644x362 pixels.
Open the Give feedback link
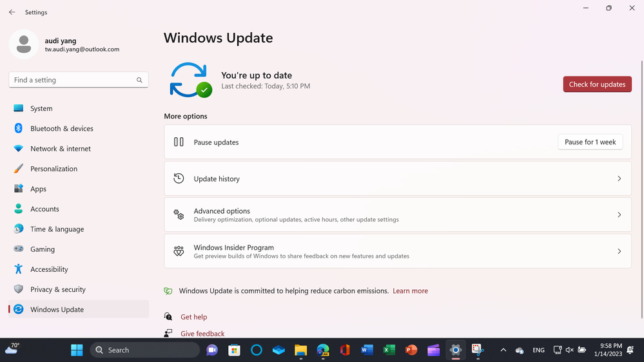[202, 334]
